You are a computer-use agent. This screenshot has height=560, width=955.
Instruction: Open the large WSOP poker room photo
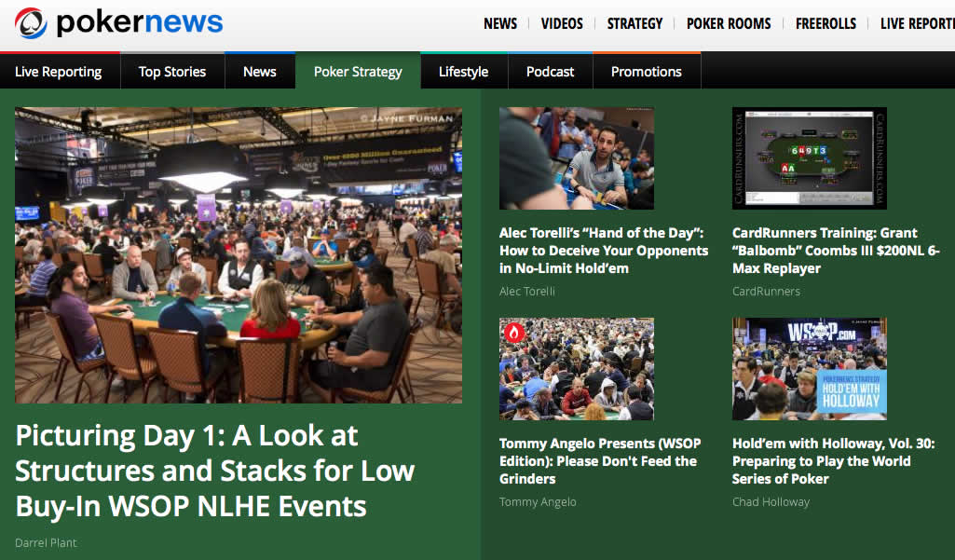coord(239,254)
